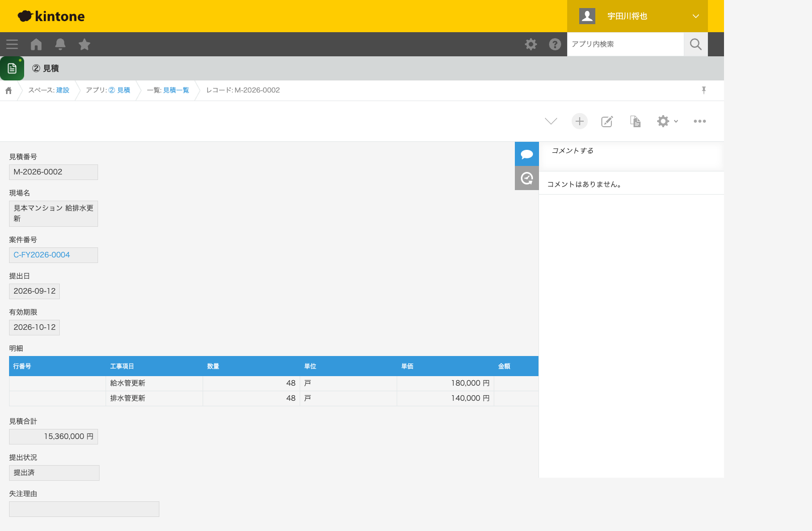Open the 建設 space link

(63, 90)
